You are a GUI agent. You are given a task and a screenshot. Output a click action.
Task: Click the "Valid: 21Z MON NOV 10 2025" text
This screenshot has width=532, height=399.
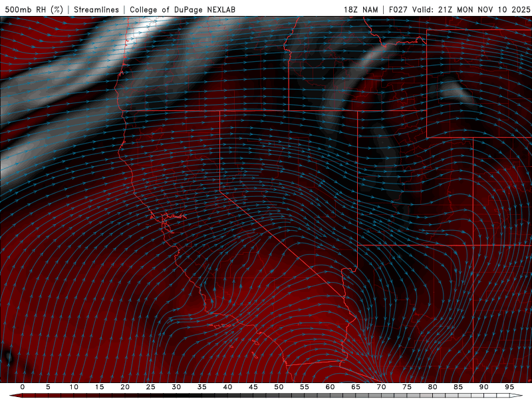pyautogui.click(x=471, y=9)
